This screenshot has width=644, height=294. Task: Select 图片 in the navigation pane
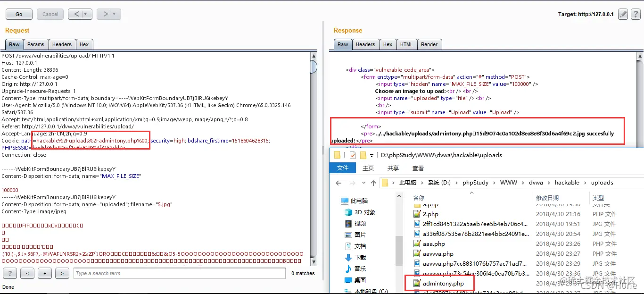[355, 235]
